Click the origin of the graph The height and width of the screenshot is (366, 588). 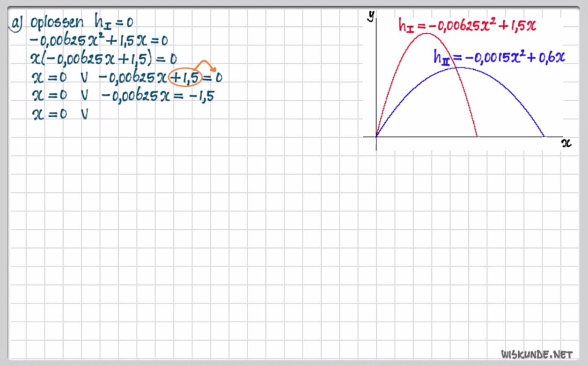tap(376, 137)
